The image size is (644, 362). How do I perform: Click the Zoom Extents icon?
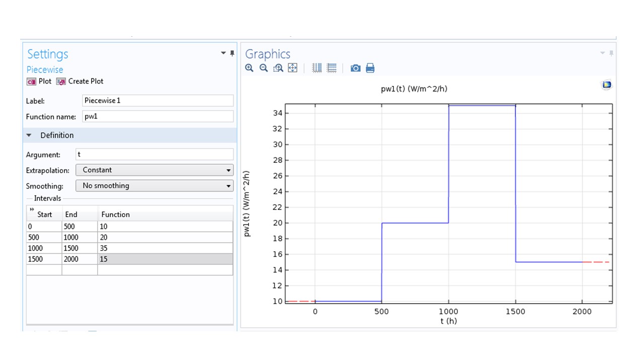292,68
